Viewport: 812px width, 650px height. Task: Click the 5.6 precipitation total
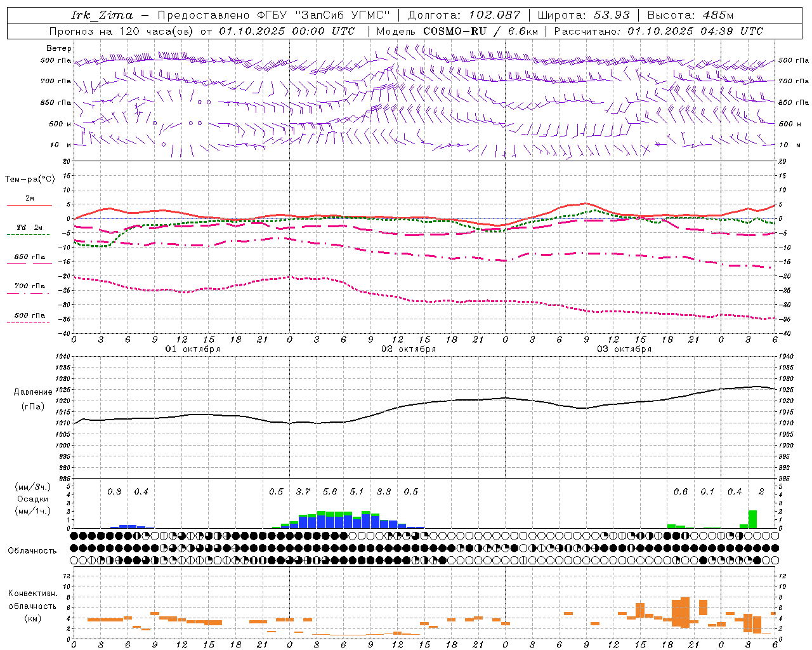pos(330,492)
